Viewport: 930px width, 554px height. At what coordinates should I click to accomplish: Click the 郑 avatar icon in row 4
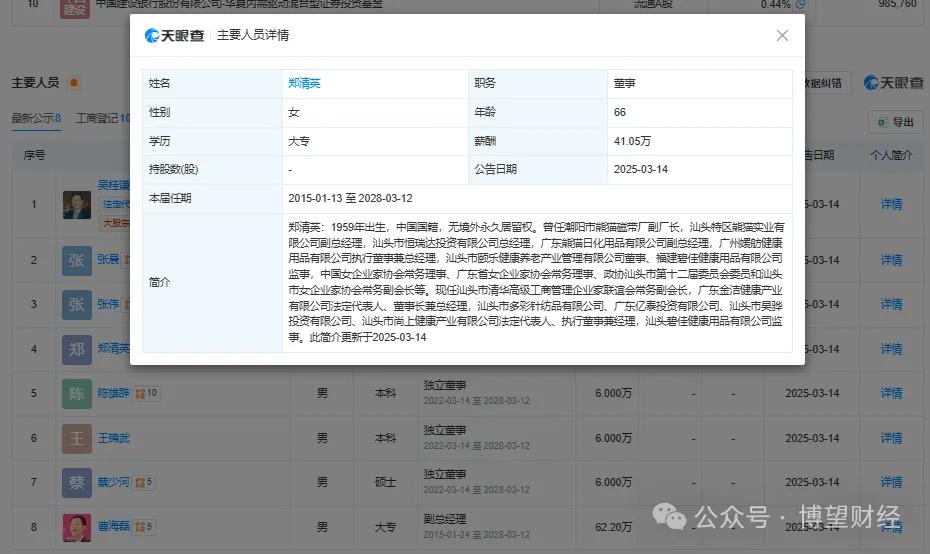coord(77,349)
